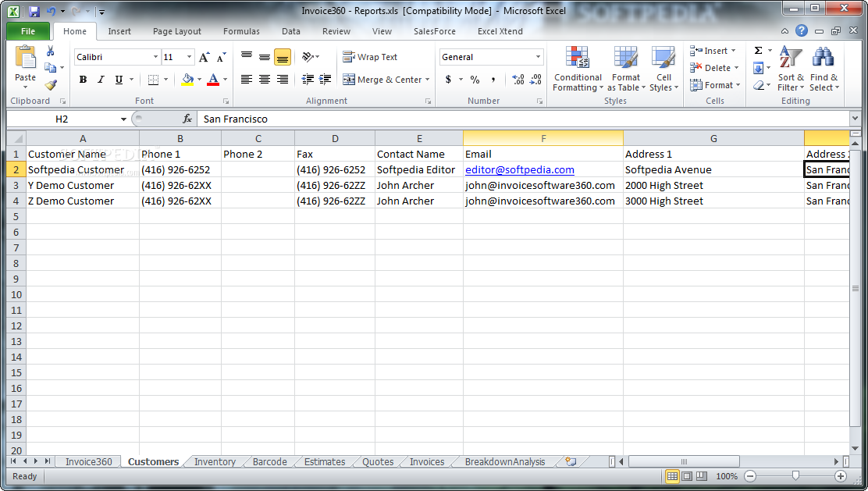This screenshot has width=868, height=491.
Task: Click the Paste clipboard icon
Action: pyautogui.click(x=26, y=58)
